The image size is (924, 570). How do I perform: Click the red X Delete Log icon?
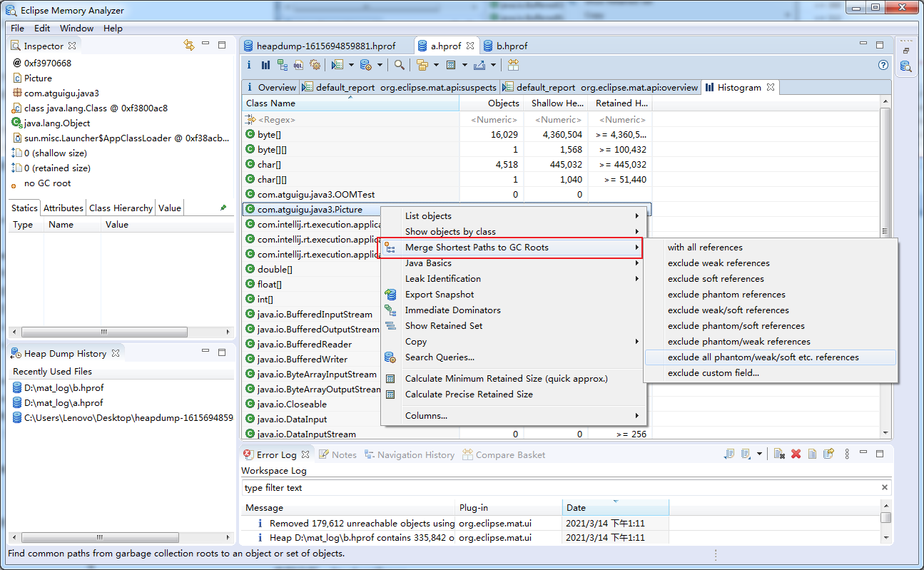(796, 454)
